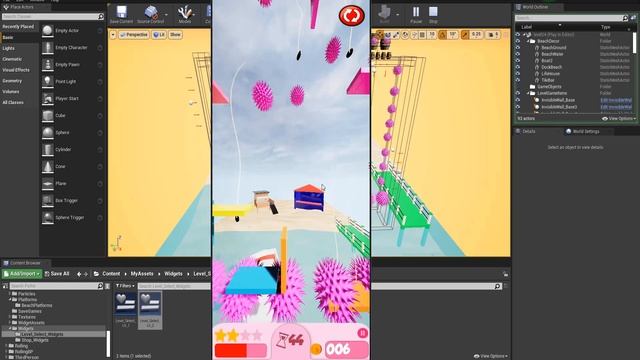Viewport: 640px width, 360px height.
Task: Select the Empty Pawn icon
Action: [48, 64]
